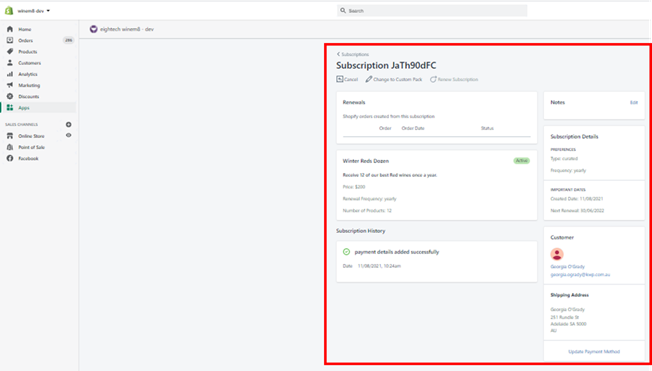Image resolution: width=652 pixels, height=371 pixels.
Task: Click Next Renewal date text
Action: pos(577,211)
